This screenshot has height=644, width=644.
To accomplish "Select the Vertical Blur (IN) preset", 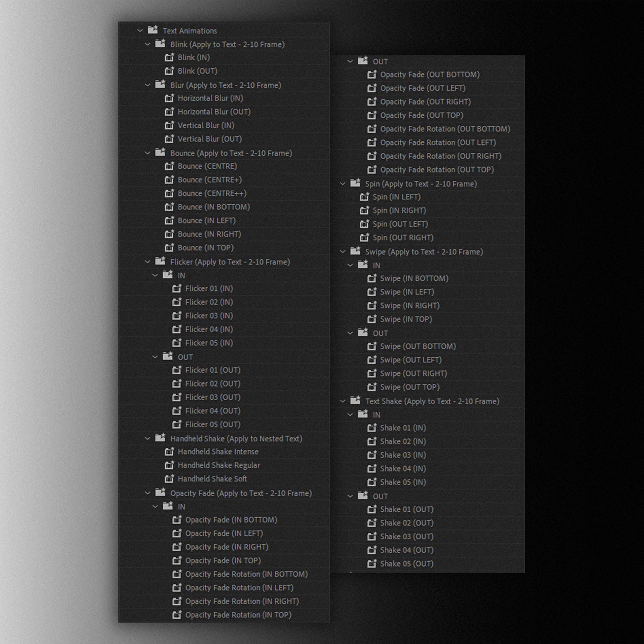I will tap(206, 126).
